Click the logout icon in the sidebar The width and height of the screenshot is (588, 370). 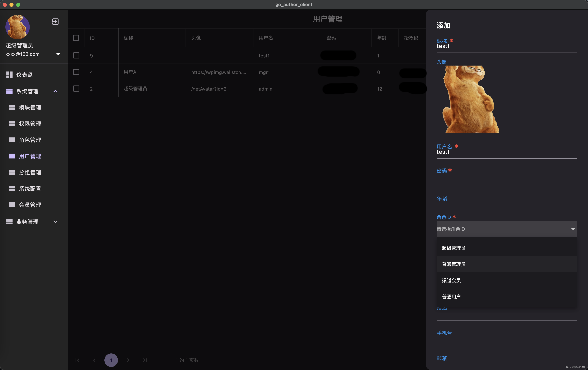point(55,21)
